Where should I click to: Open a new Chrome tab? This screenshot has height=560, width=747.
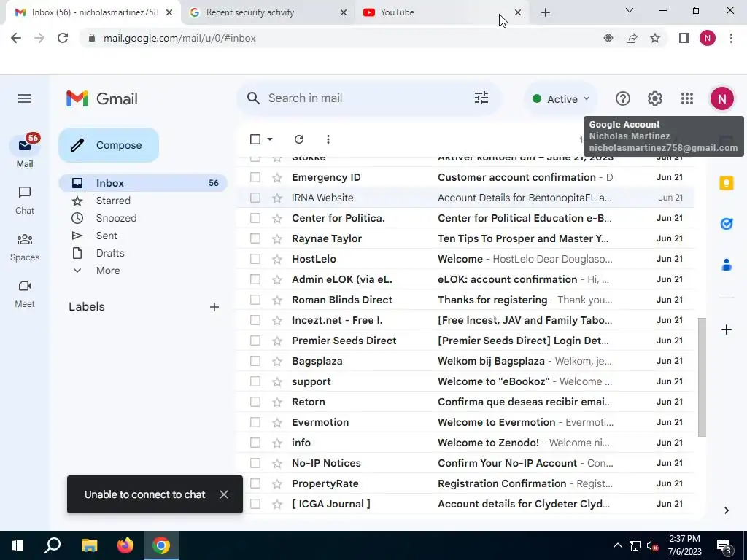[x=546, y=12]
